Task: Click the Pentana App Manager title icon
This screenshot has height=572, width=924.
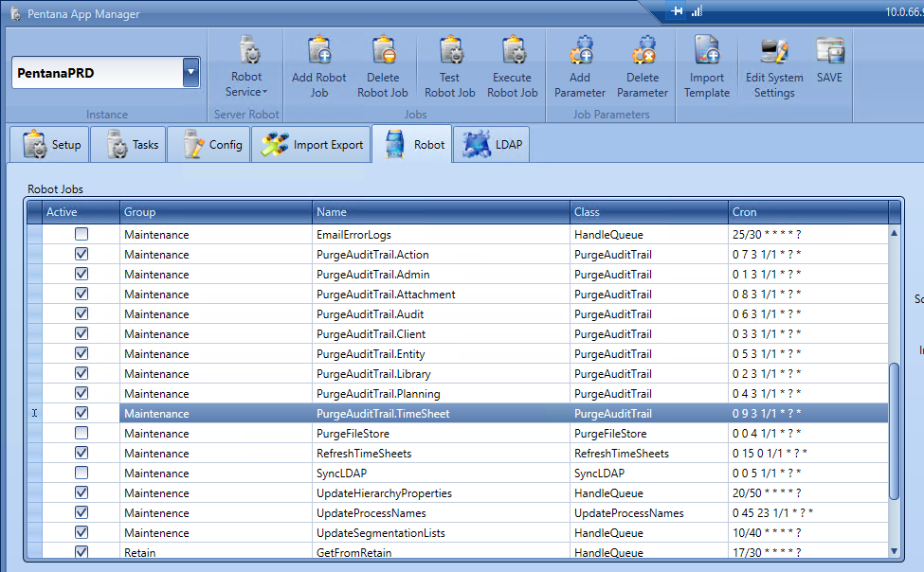Action: click(15, 13)
